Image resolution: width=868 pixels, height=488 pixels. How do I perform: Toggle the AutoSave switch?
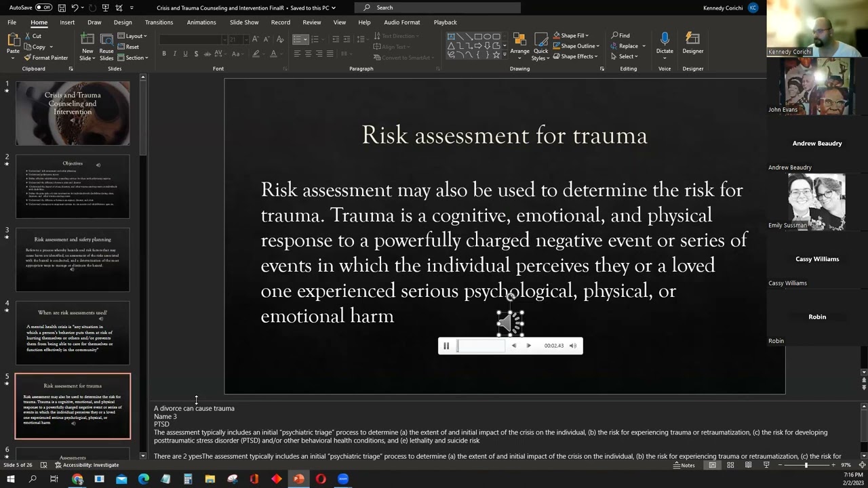tap(43, 7)
